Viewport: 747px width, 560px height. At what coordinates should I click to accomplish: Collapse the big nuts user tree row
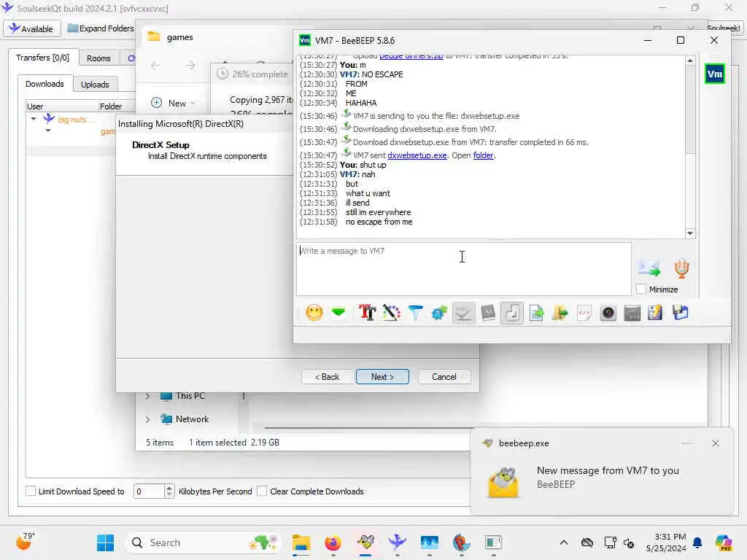pos(34,119)
